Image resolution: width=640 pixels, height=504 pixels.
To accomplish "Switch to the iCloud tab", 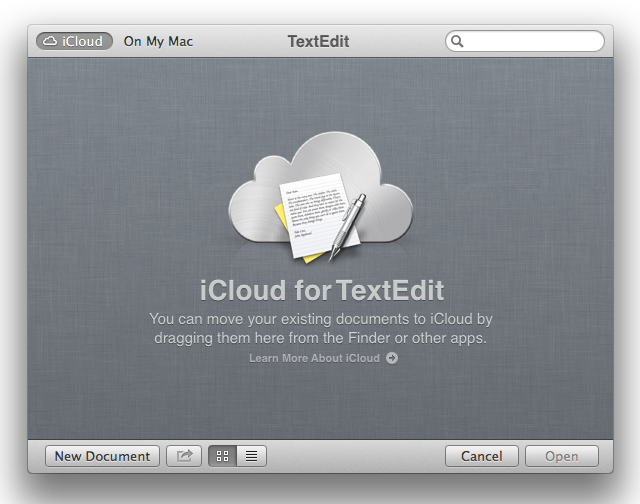I will pos(74,41).
